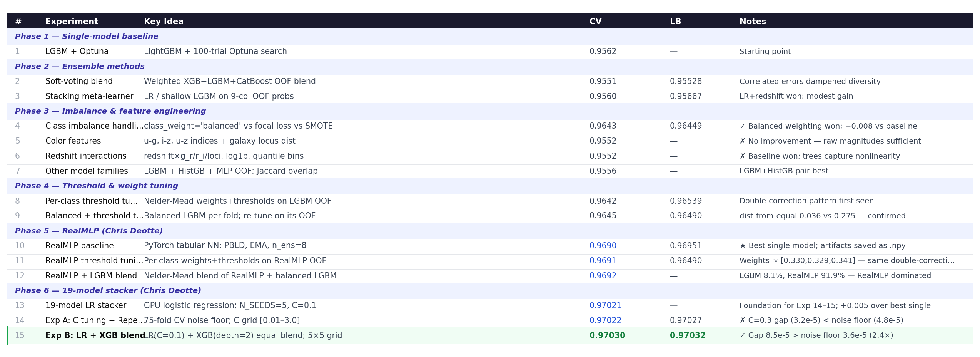Viewport: 980px width, 357px height.
Task: Click the 'Best single model' starred note
Action: (x=822, y=246)
